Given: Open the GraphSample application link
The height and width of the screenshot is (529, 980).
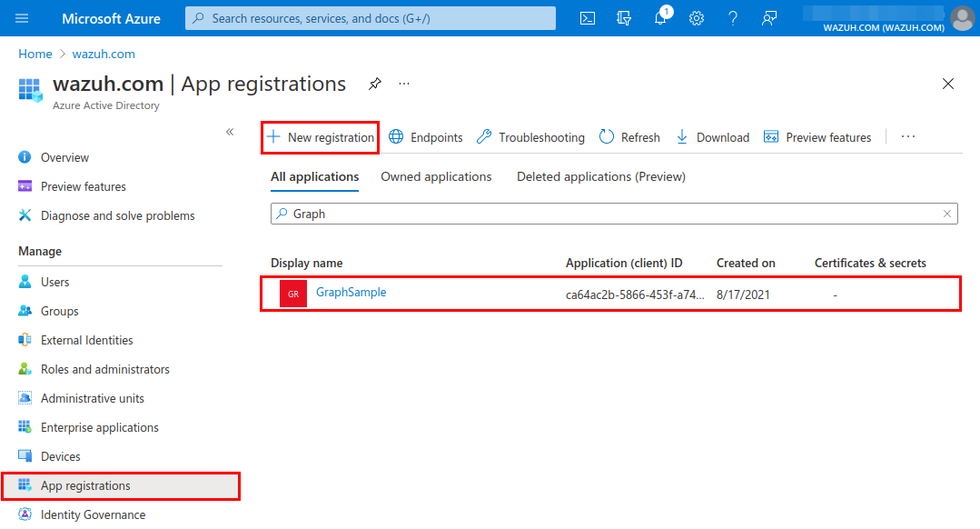Looking at the screenshot, I should coord(351,292).
